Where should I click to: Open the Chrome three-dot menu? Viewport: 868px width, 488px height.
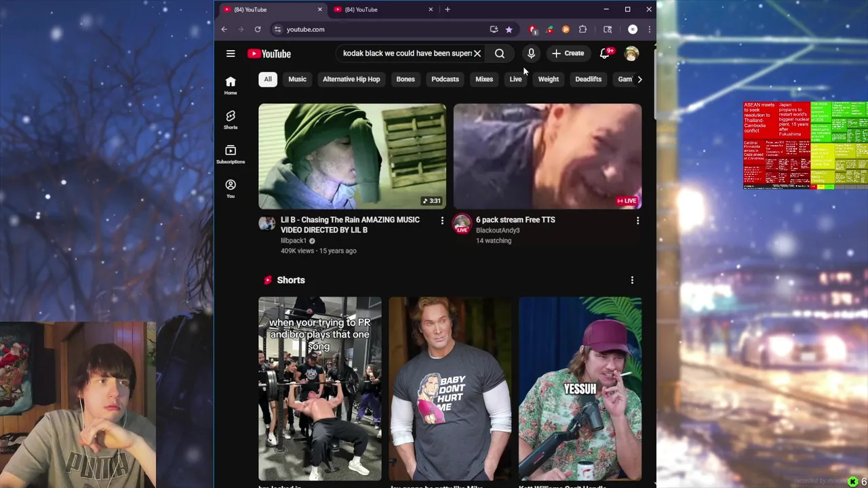coord(649,29)
